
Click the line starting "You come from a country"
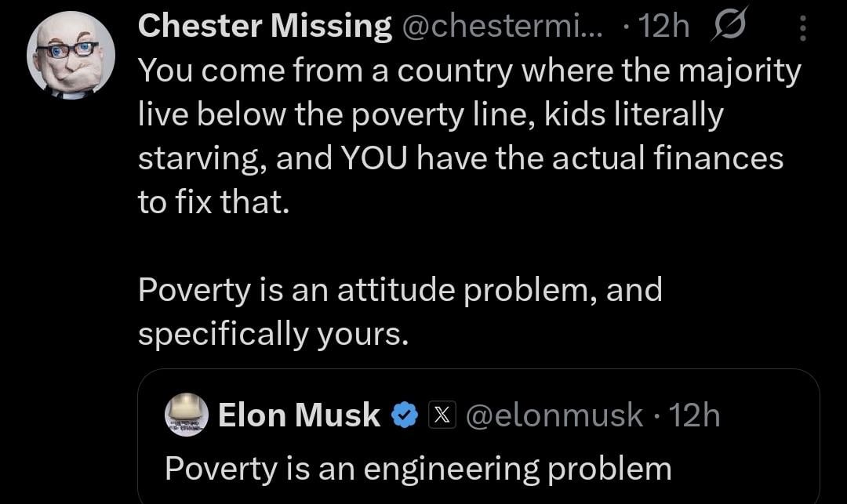(469, 71)
